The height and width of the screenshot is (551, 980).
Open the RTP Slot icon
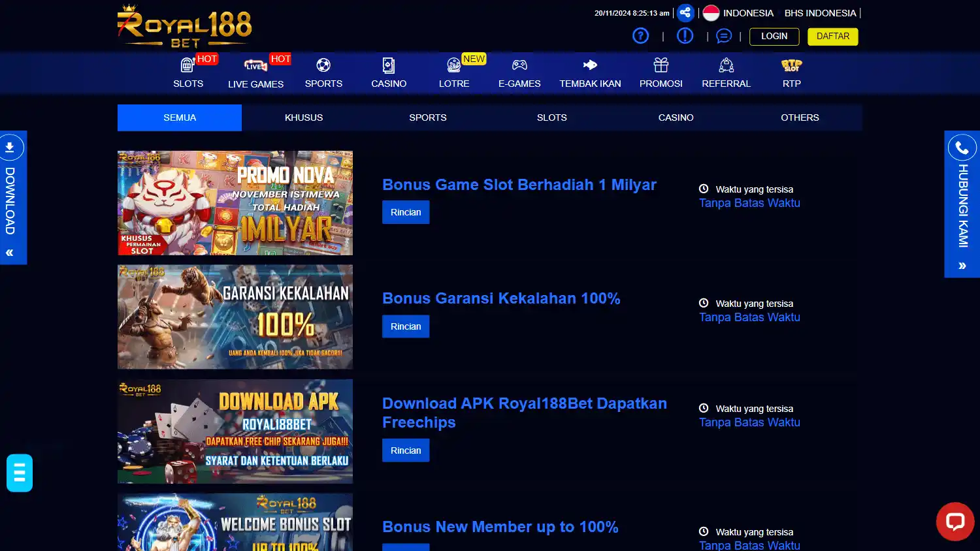pyautogui.click(x=792, y=65)
